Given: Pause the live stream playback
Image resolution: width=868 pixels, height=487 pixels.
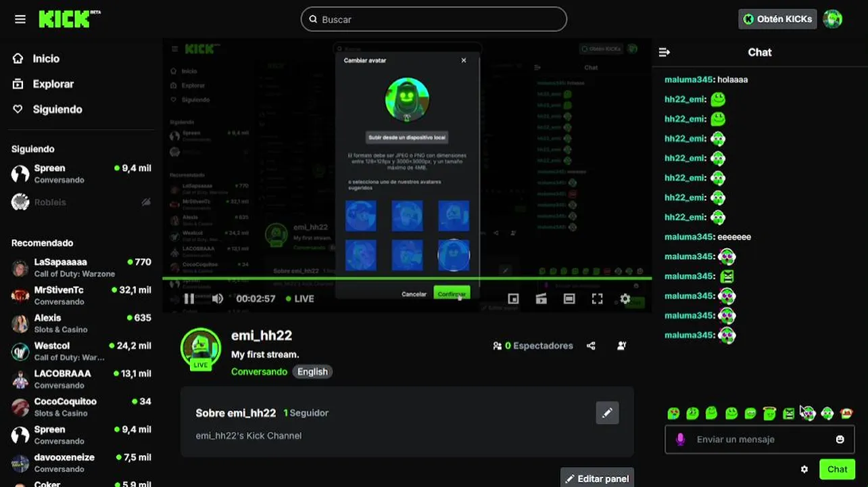Looking at the screenshot, I should [x=189, y=298].
